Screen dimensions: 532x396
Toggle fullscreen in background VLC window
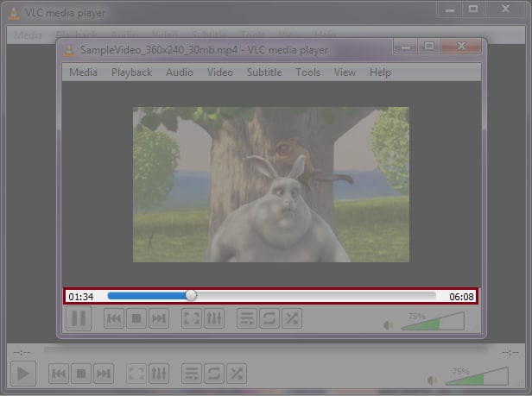(x=136, y=374)
